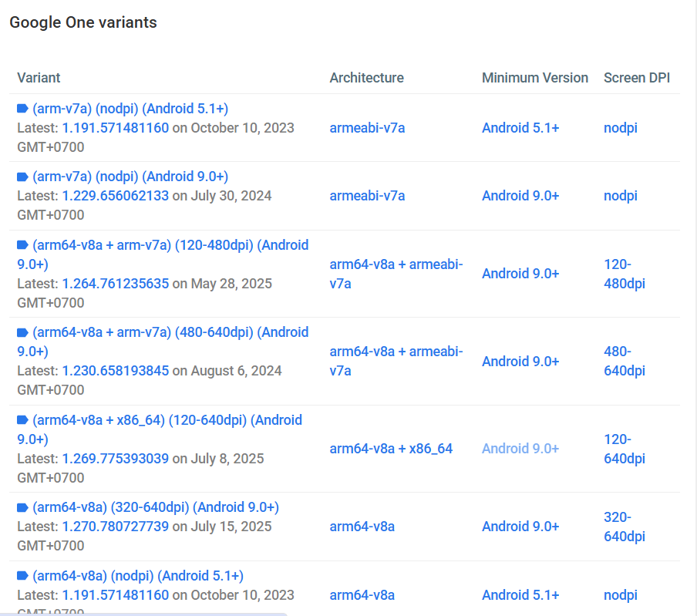Click the Minimum Version column header
Viewport: 697px width, 616px height.
[x=535, y=78]
